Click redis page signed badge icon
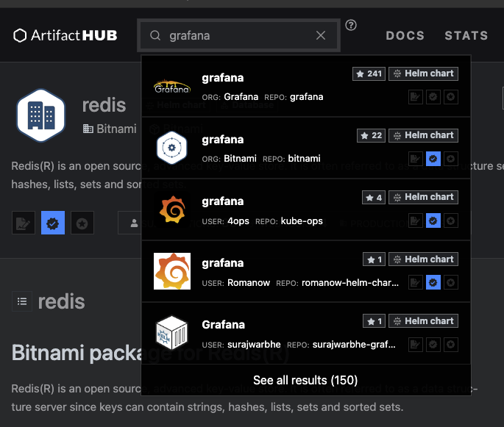Screen dimensions: 504x427 24,223
